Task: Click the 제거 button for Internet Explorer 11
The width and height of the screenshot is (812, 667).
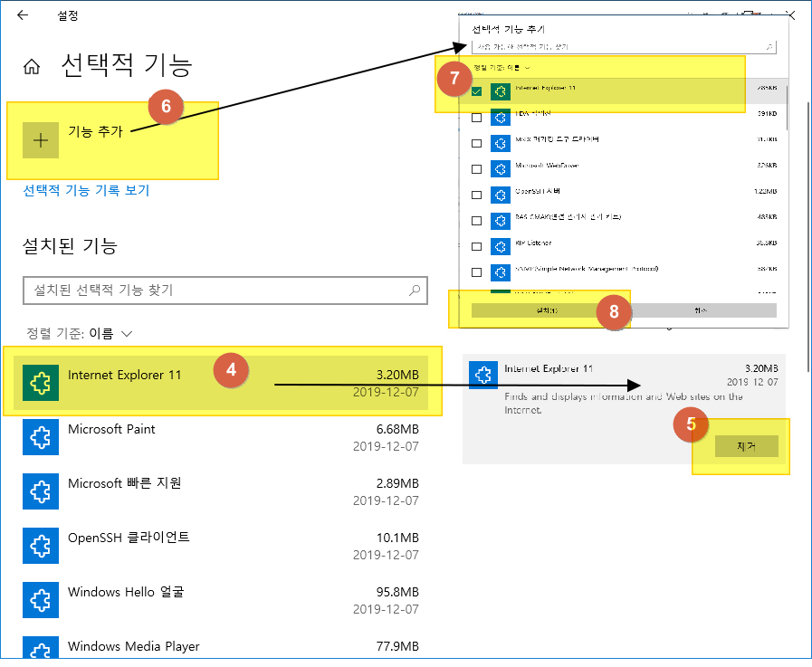Action: (x=746, y=446)
